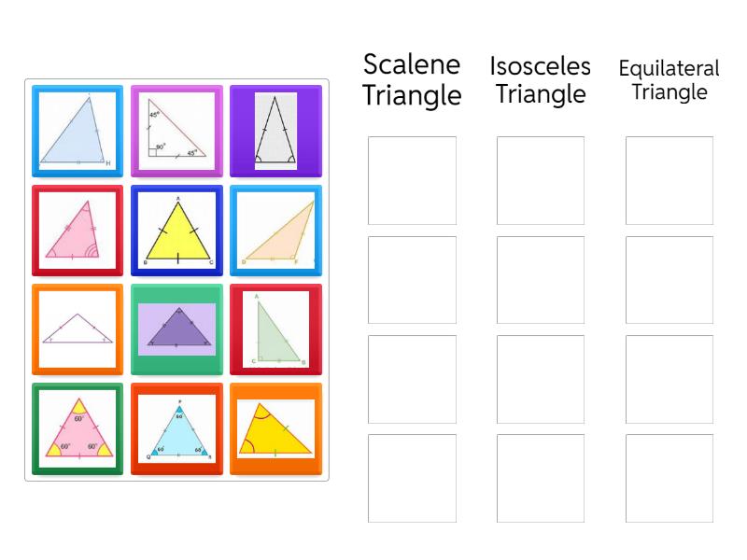
Task: Select the pink triangle with three 60° angles
Action: coord(78,428)
